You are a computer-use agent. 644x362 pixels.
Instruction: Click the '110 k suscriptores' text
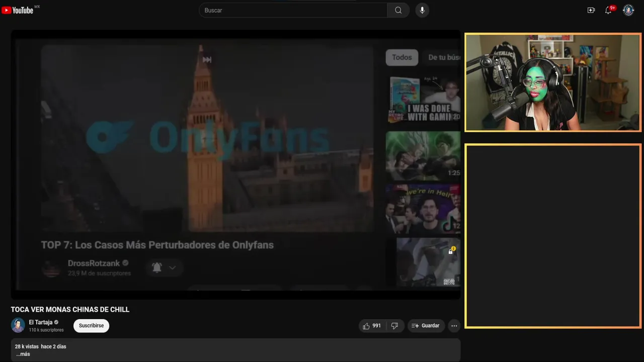[x=46, y=330]
